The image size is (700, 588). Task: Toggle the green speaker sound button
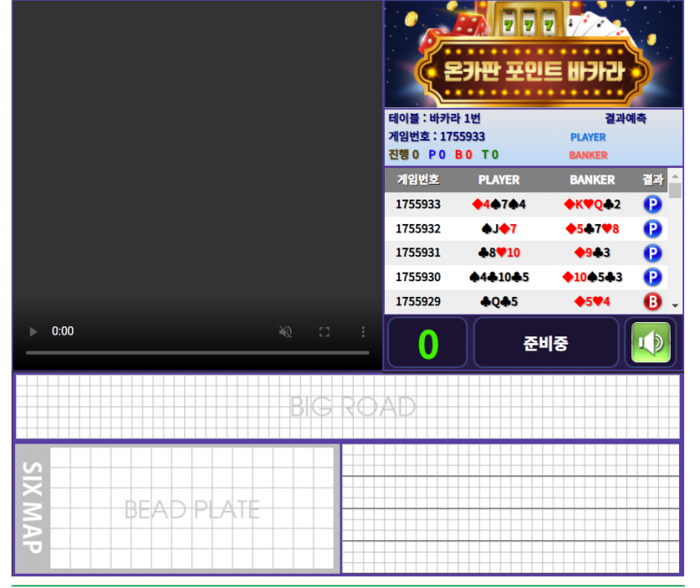click(x=651, y=343)
